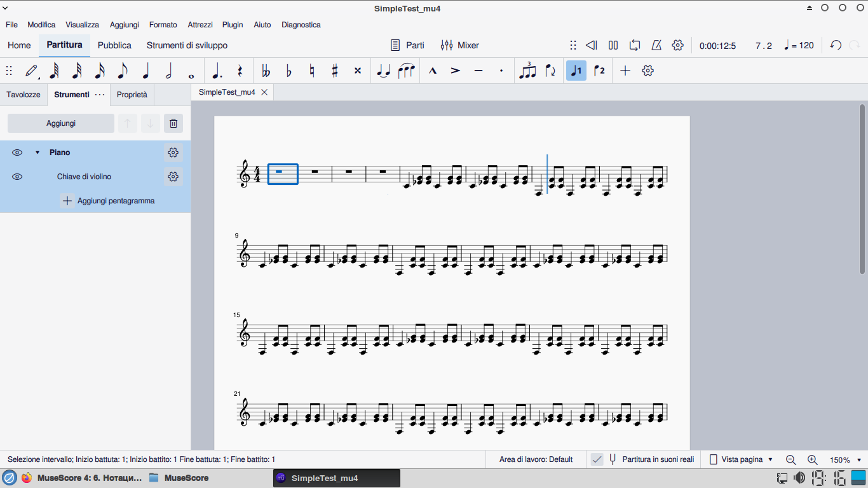Click the metronome icon

coord(657,45)
